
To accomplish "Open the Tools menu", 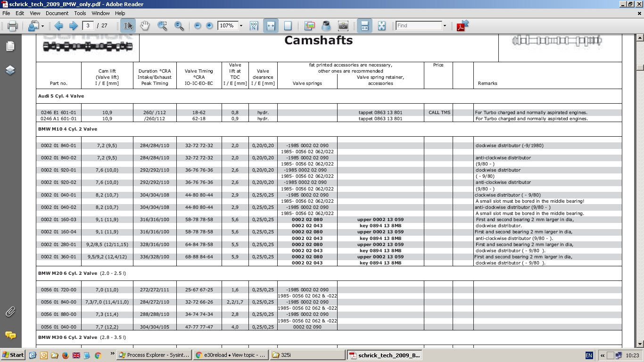I will (x=80, y=13).
